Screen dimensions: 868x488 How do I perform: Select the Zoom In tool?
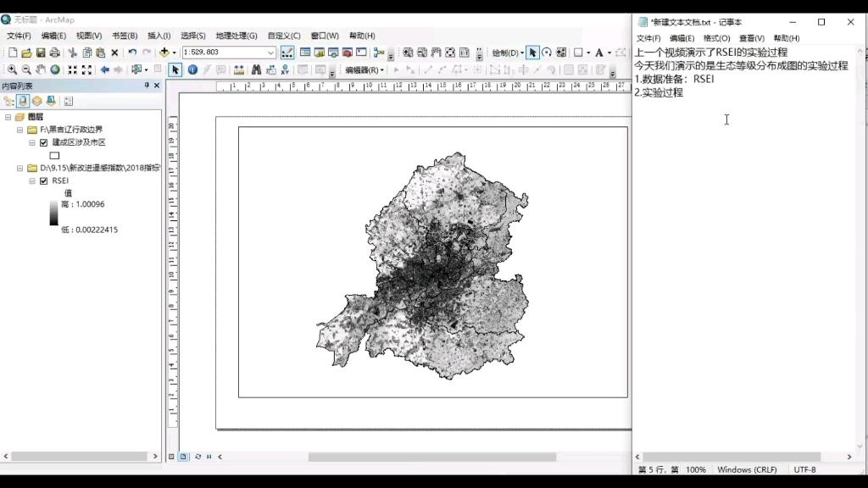pyautogui.click(x=14, y=69)
